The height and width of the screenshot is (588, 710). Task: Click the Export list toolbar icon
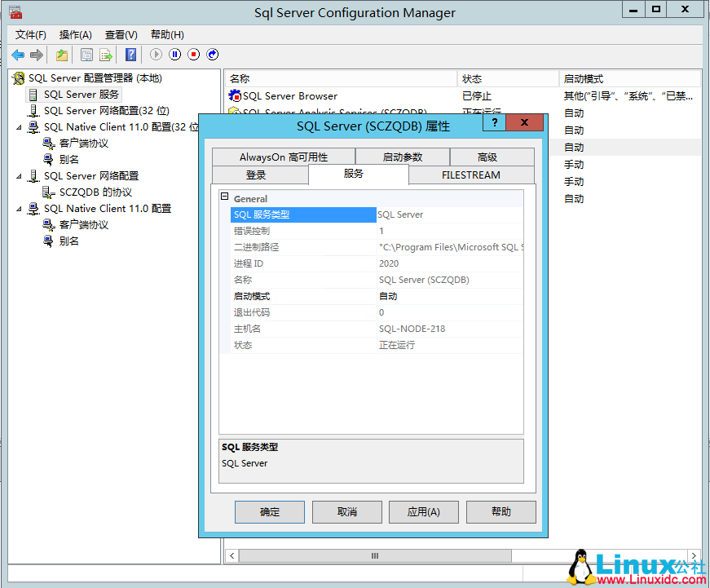[107, 55]
